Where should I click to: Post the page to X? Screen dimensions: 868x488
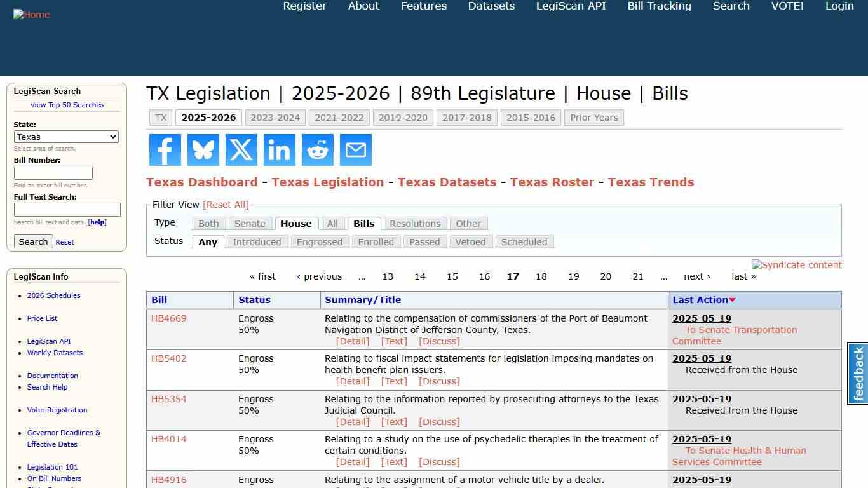pyautogui.click(x=241, y=150)
